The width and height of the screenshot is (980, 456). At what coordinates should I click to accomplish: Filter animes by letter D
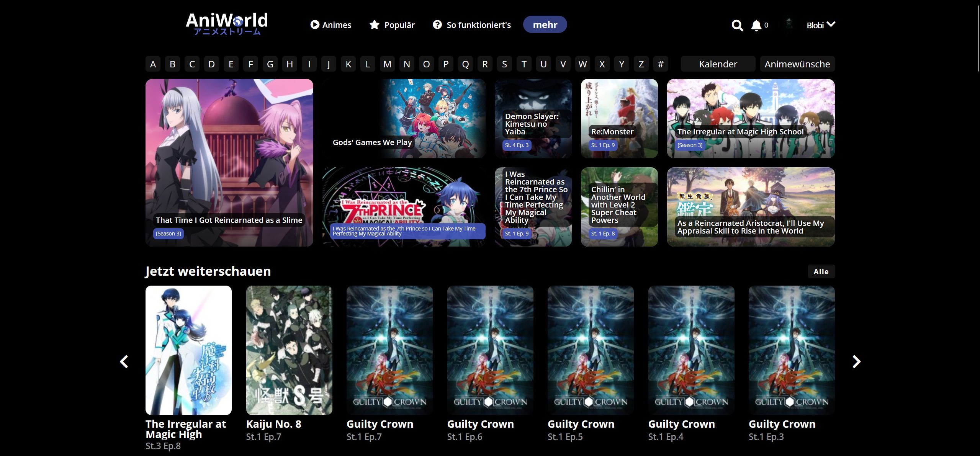211,64
